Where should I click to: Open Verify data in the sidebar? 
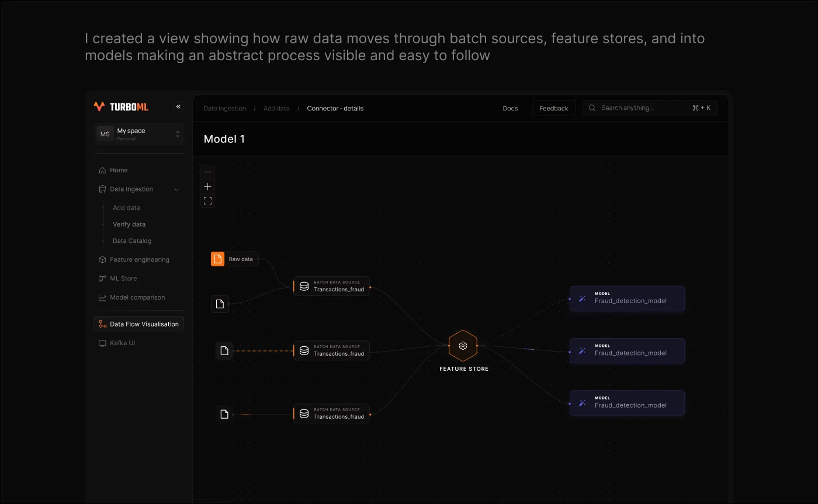129,224
